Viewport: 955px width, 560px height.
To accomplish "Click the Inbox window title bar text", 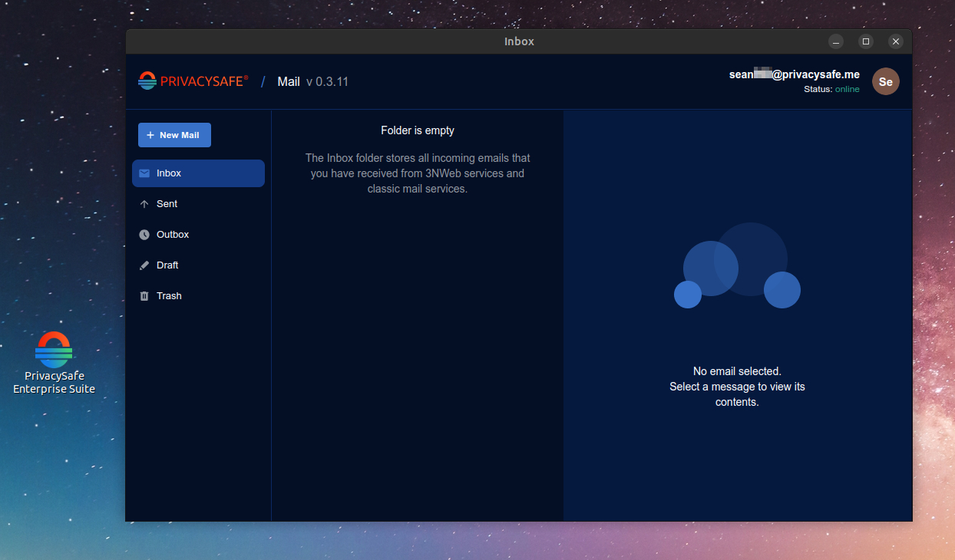I will [519, 41].
